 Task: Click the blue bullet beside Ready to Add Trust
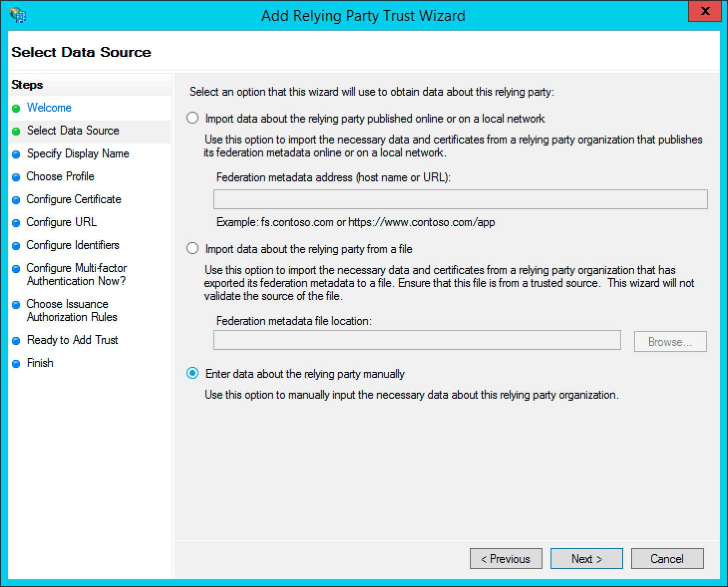click(x=16, y=340)
